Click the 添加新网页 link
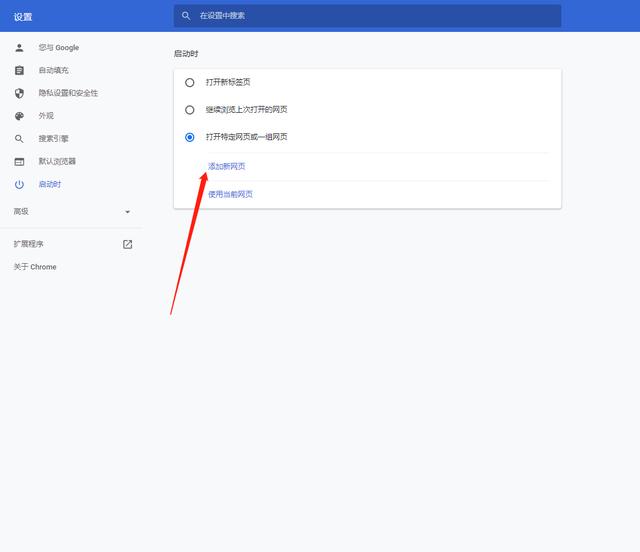The width and height of the screenshot is (640, 552). (226, 166)
